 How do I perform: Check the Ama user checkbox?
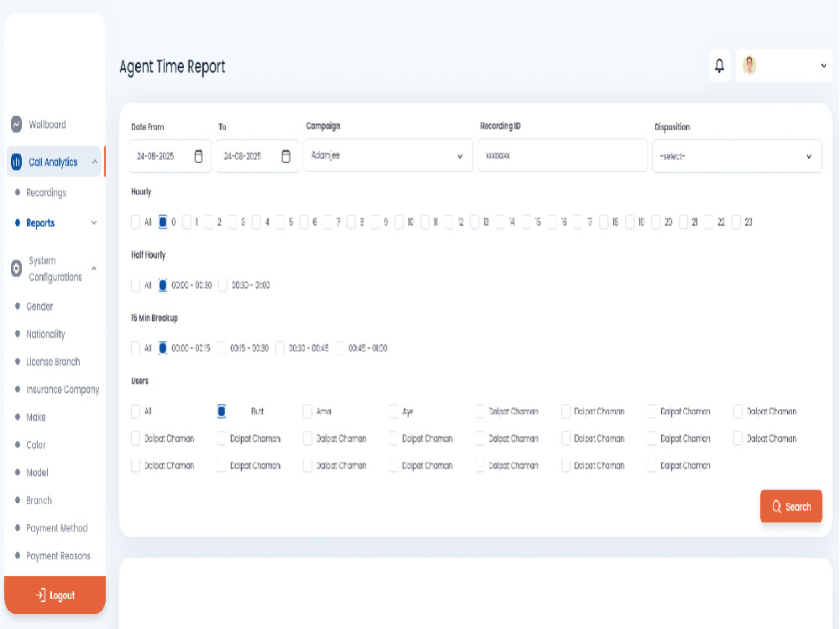tap(307, 411)
